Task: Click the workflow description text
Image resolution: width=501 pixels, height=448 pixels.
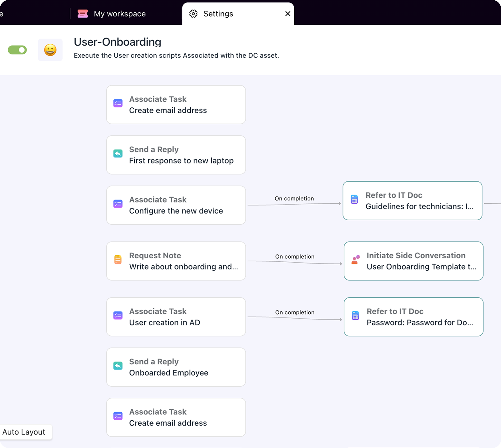Action: pyautogui.click(x=176, y=56)
